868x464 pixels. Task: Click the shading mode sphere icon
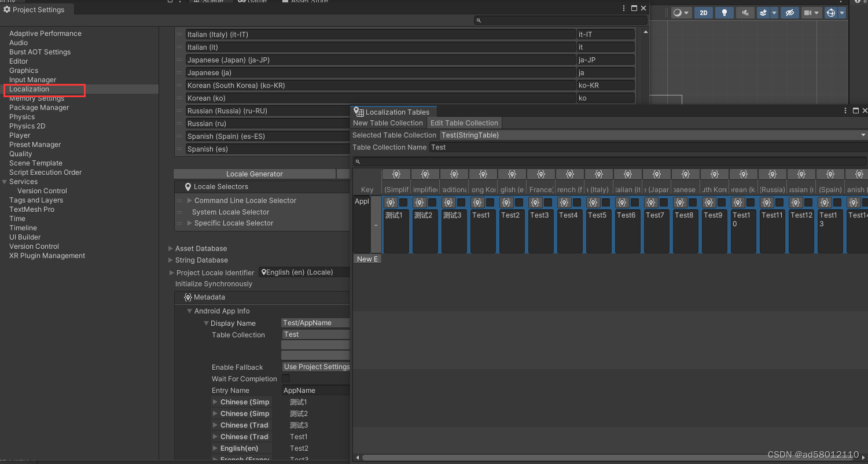click(x=677, y=13)
